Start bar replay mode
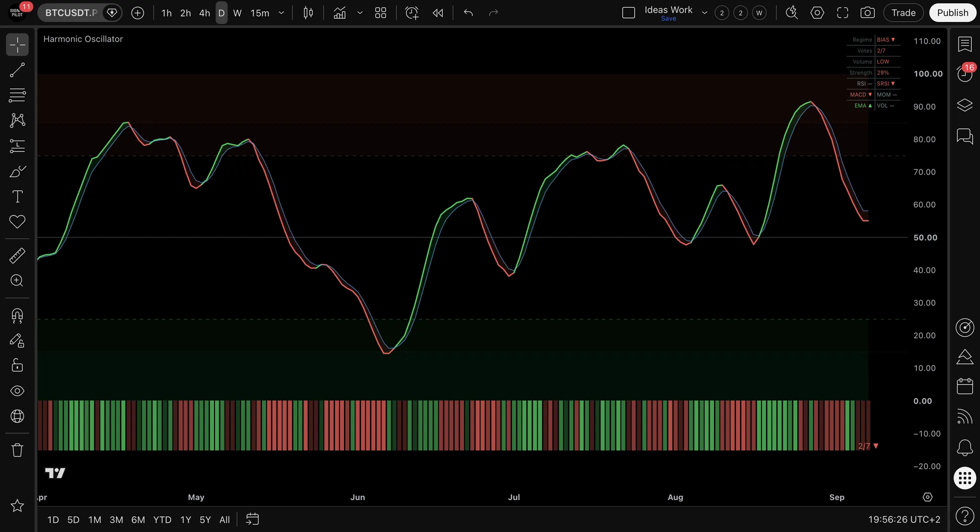Viewport: 980px width, 532px height. click(x=438, y=13)
